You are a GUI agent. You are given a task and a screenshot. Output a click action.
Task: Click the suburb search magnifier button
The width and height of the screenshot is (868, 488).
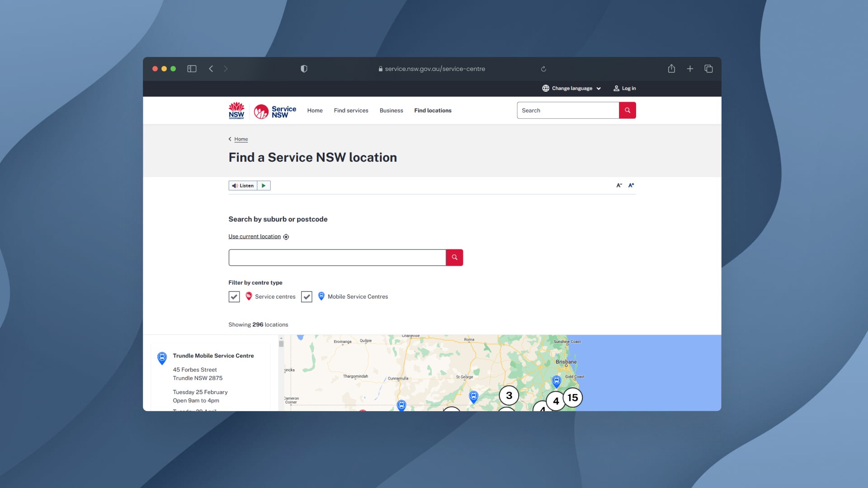[454, 258]
